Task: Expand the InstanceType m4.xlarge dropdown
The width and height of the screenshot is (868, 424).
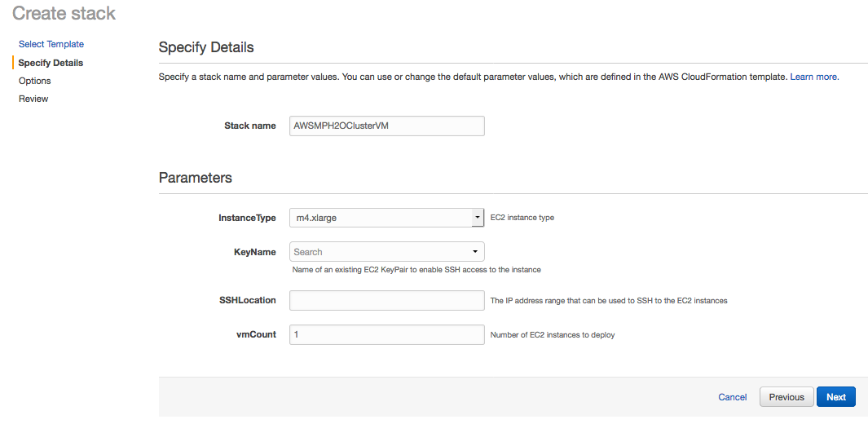Action: tap(477, 218)
